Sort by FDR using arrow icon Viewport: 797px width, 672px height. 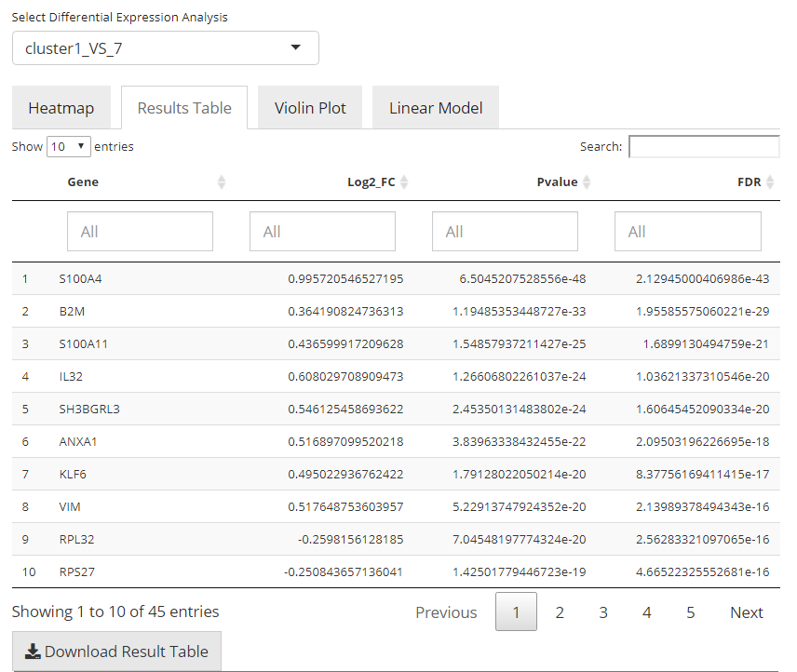[x=770, y=182]
